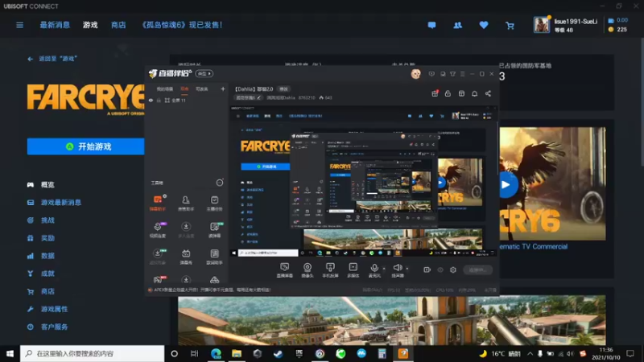Select 奖励 in the sidebar

tap(41, 237)
